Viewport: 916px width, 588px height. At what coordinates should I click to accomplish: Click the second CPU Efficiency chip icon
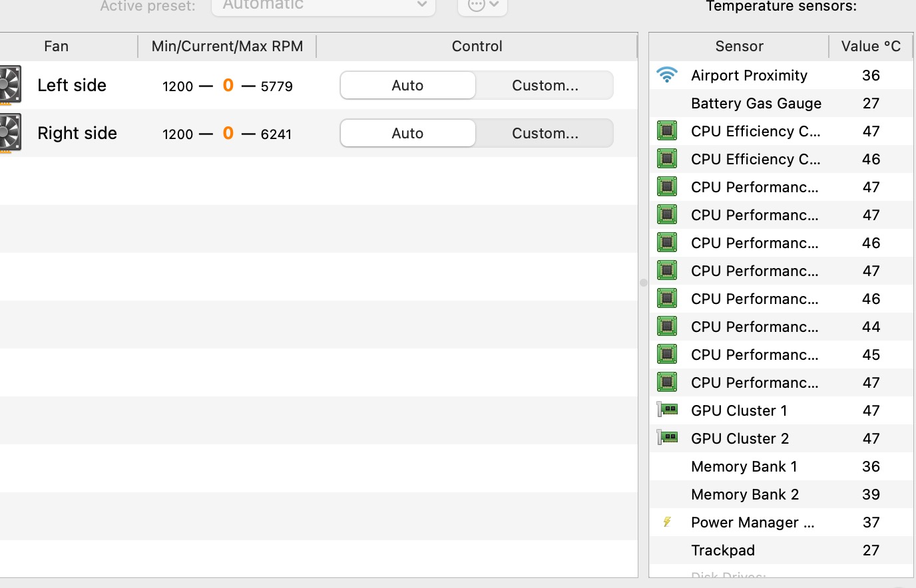pos(667,159)
